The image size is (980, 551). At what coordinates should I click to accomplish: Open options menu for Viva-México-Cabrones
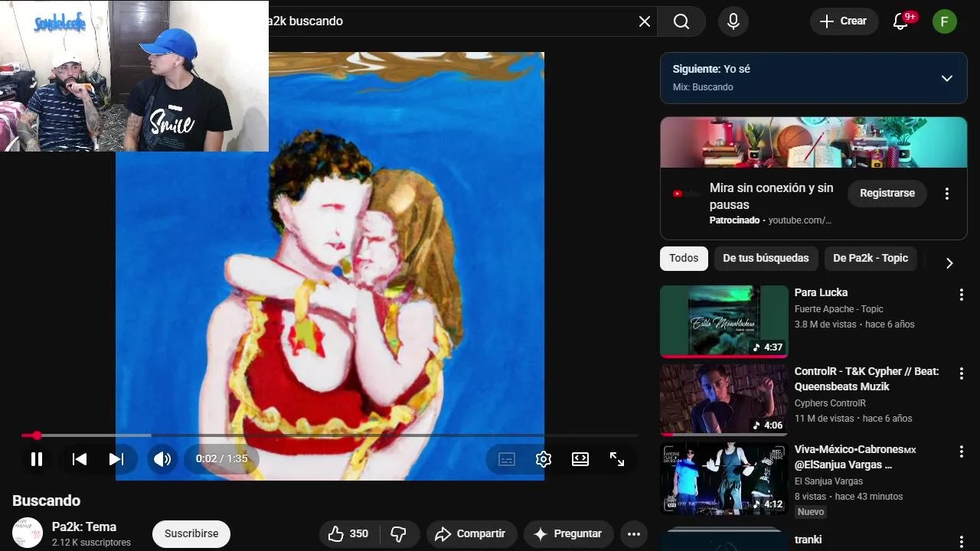point(962,452)
